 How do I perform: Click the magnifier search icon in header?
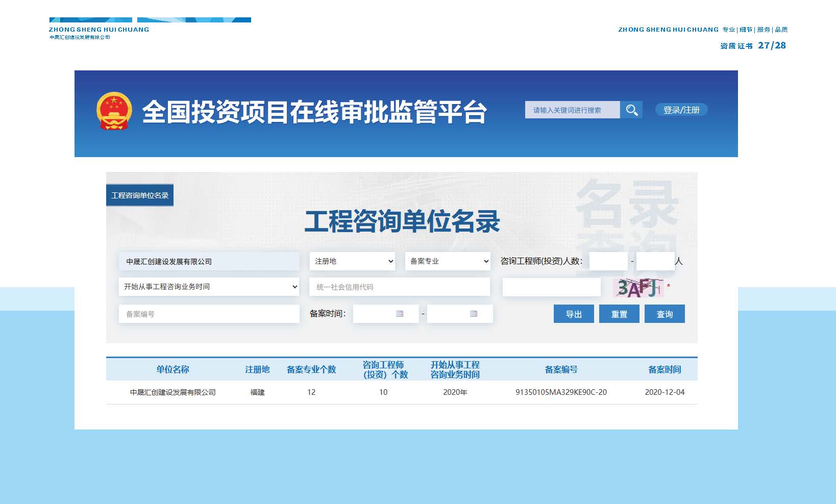[631, 110]
